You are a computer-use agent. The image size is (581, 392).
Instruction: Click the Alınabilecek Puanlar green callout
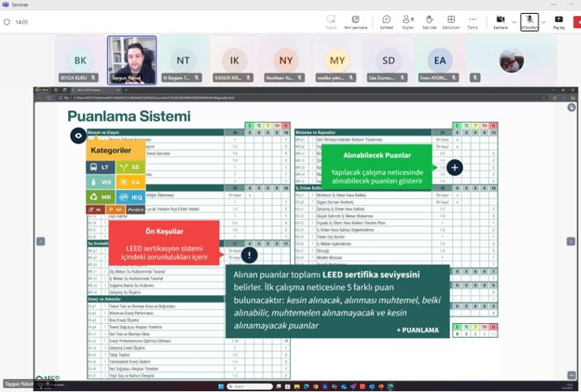pyautogui.click(x=377, y=167)
